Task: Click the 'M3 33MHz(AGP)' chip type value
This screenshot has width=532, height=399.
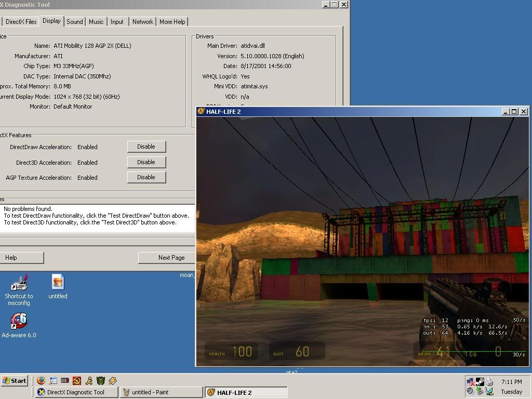Action: point(74,66)
